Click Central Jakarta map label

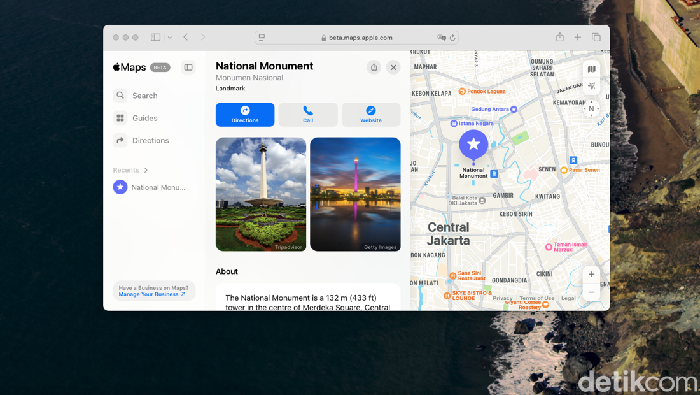tap(448, 234)
